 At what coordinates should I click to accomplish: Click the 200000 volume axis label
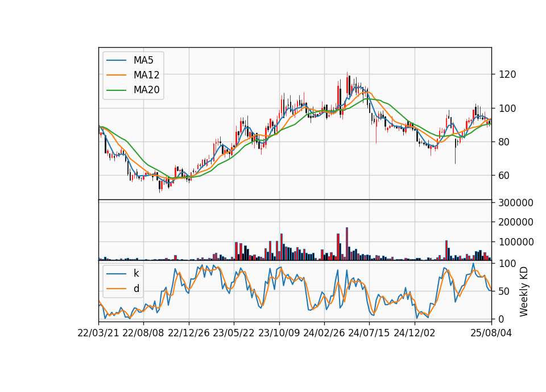coord(516,222)
